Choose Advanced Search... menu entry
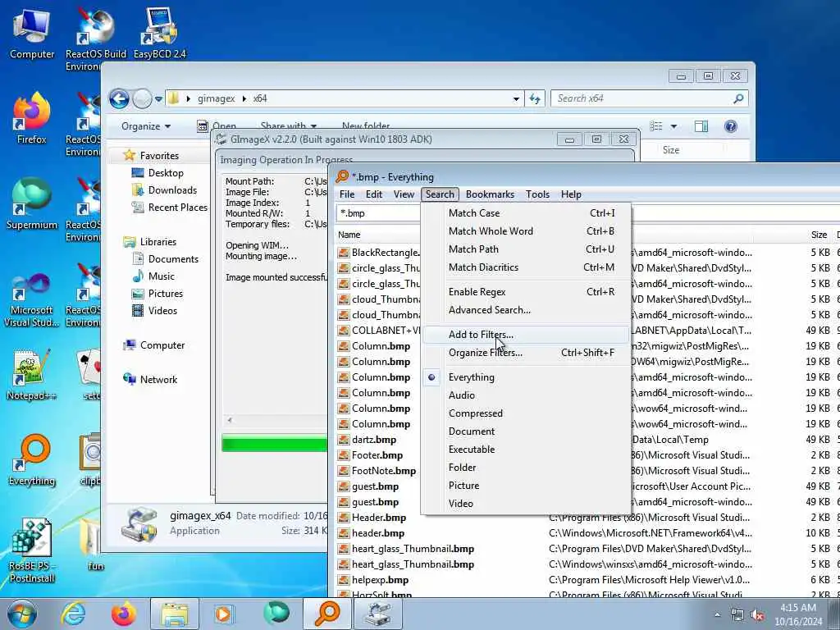The width and height of the screenshot is (840, 630). [525, 310]
